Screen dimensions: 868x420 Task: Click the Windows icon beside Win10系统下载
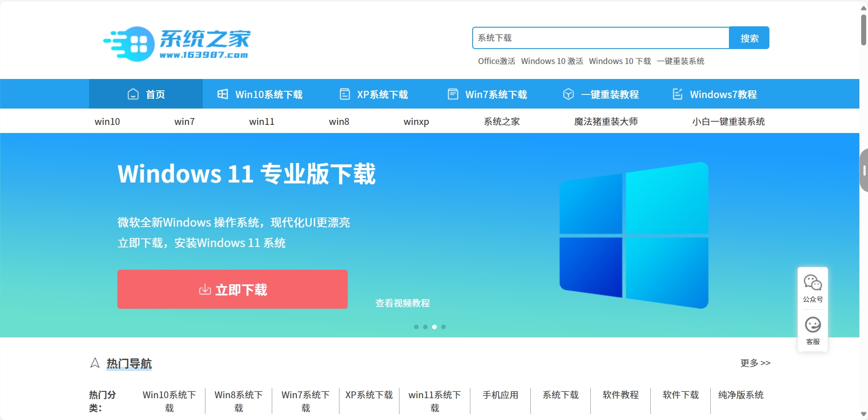pos(223,94)
